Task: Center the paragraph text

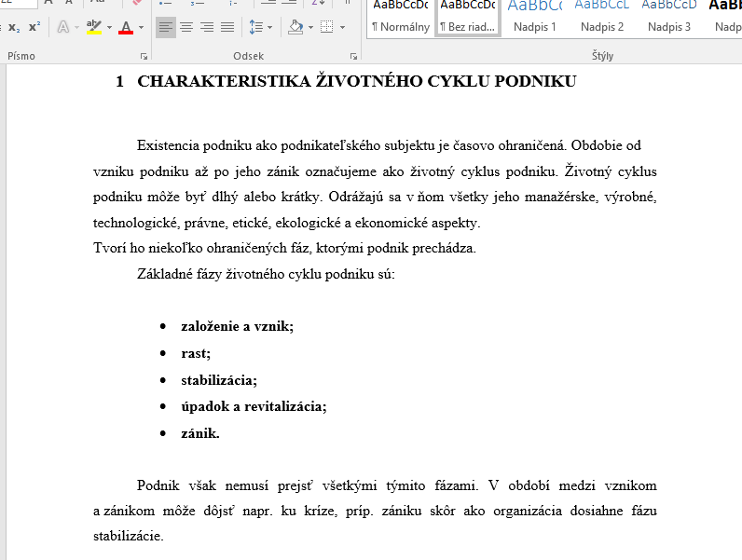Action: [186, 27]
